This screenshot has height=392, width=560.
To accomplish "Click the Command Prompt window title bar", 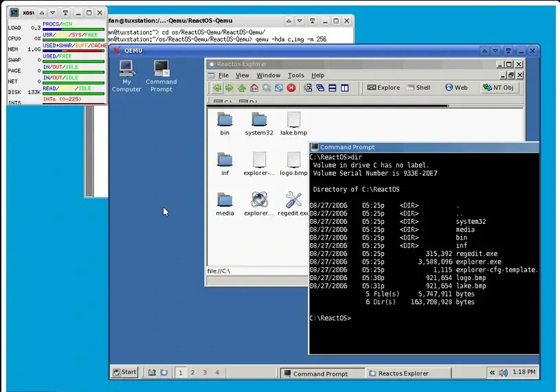I will click(x=424, y=147).
